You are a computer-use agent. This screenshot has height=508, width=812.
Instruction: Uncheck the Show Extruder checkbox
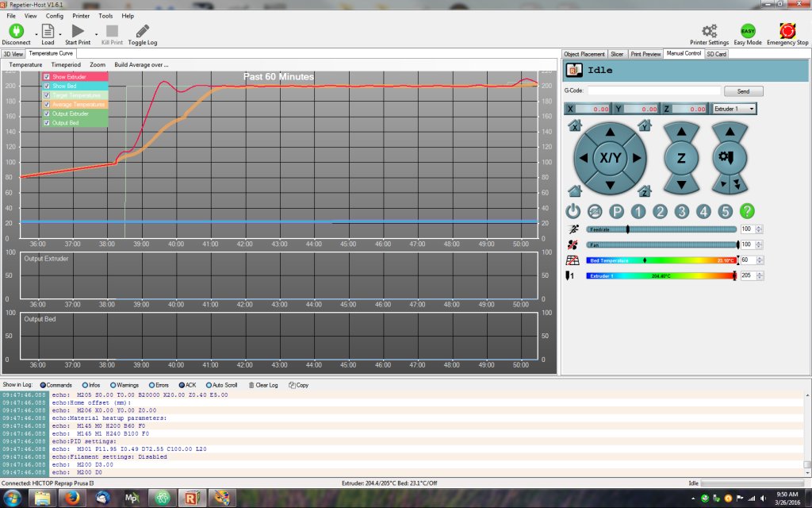(x=47, y=77)
